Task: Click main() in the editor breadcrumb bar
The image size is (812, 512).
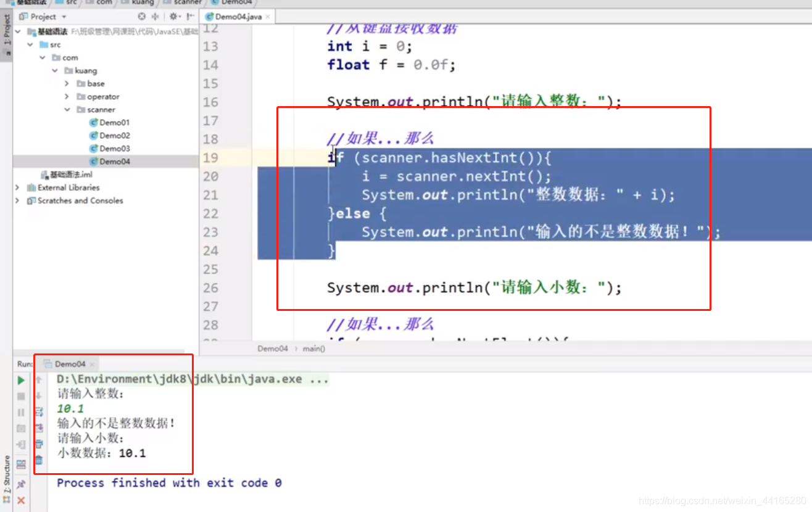Action: point(313,349)
